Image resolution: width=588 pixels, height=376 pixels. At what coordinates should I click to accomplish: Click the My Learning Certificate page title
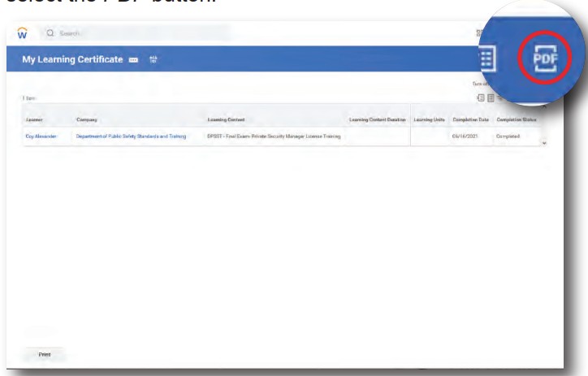click(72, 59)
